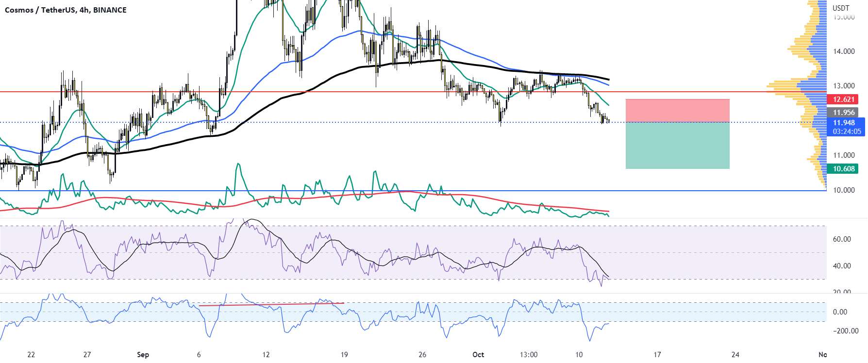Select the green profit zone of short position
868x363 pixels.
677,146
